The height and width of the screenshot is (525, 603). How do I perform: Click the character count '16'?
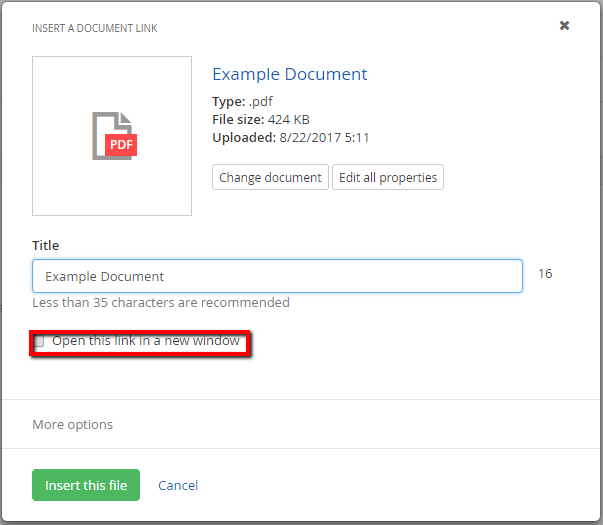tap(545, 273)
